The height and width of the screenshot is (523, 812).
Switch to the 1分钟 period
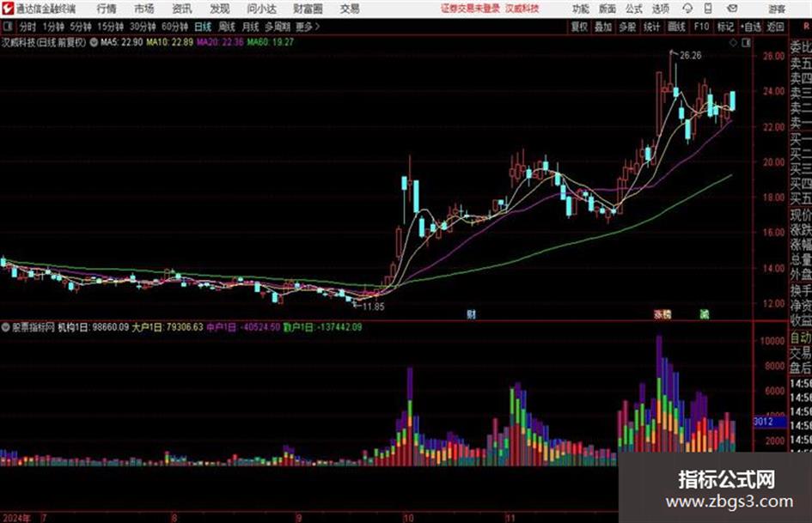click(53, 27)
